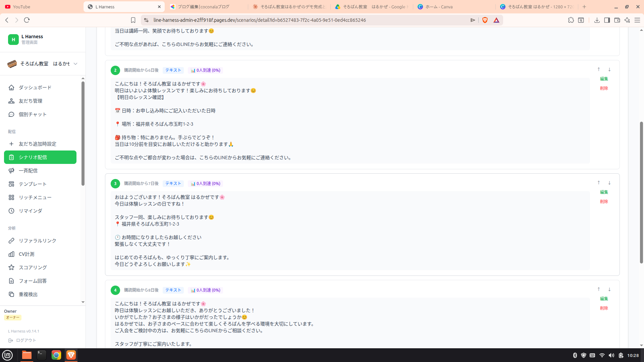The height and width of the screenshot is (362, 644).
Task: Move step 3 up with the arrow
Action: pos(599,183)
